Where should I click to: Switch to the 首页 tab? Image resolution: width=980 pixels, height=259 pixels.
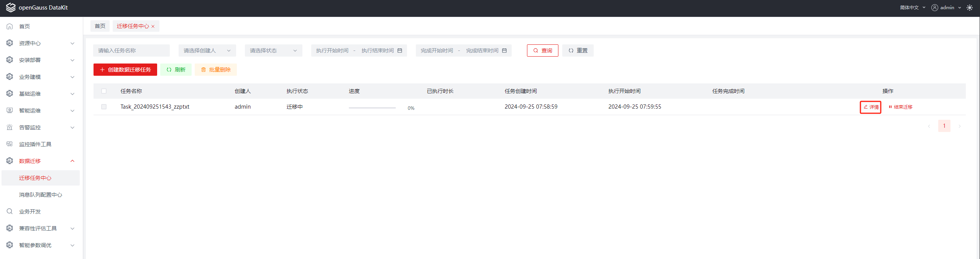(x=100, y=26)
